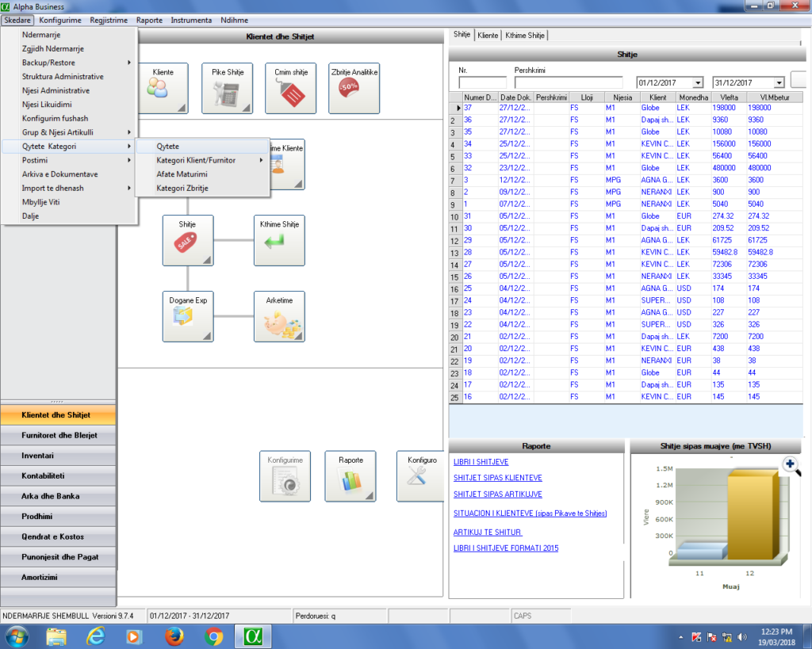812x649 pixels.
Task: Open the start date 01/12/2017 dropdown
Action: pyautogui.click(x=698, y=82)
